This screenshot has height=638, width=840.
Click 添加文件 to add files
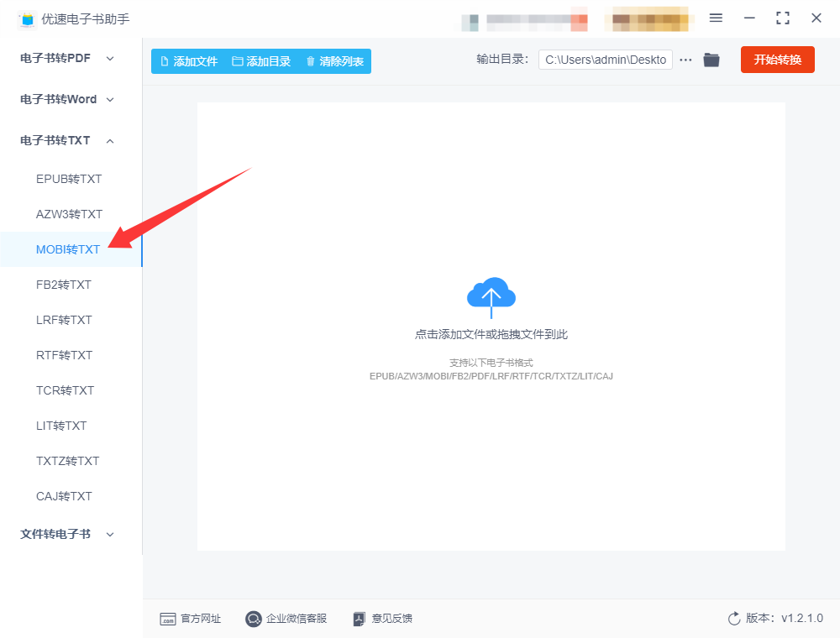189,61
